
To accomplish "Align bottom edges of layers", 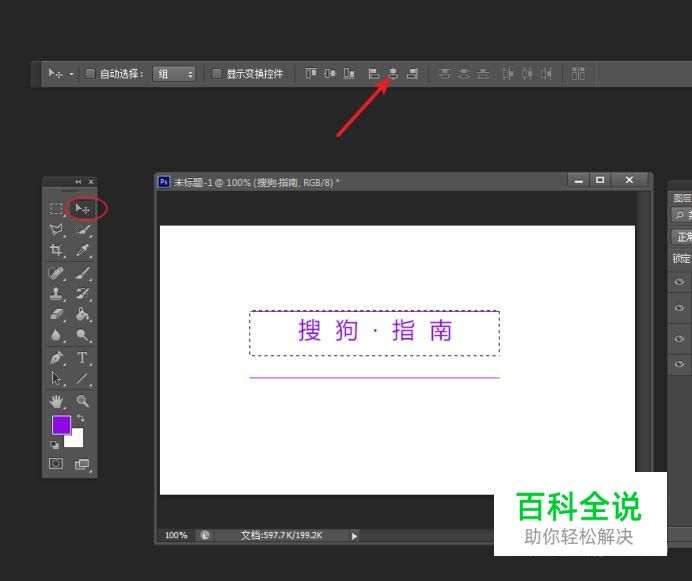I will click(x=349, y=73).
